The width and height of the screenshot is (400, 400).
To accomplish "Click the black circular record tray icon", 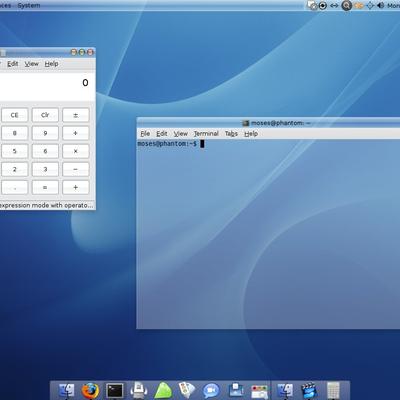I will pos(323,5).
